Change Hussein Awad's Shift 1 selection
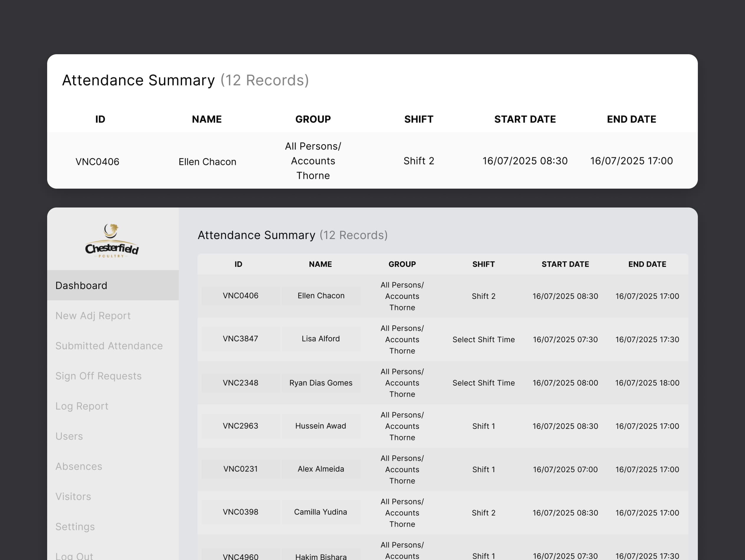 coord(483,426)
